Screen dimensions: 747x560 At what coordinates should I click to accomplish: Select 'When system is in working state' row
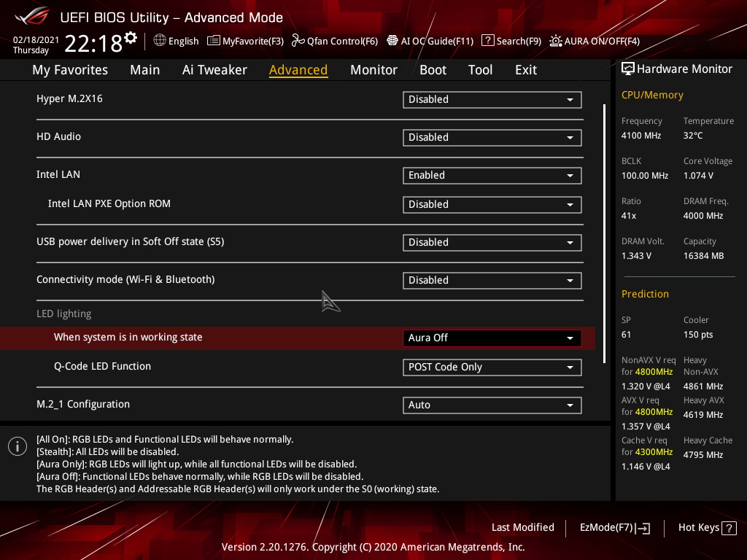point(298,338)
